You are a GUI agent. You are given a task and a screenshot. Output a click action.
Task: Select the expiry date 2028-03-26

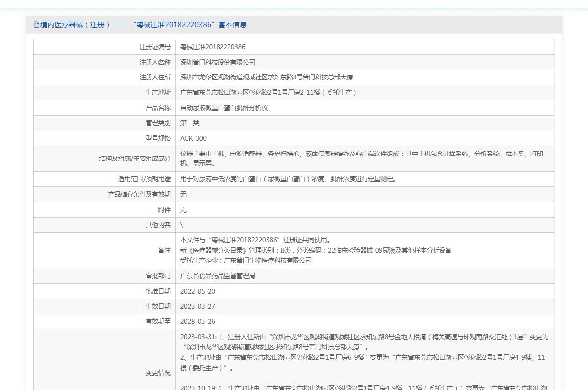(197, 321)
